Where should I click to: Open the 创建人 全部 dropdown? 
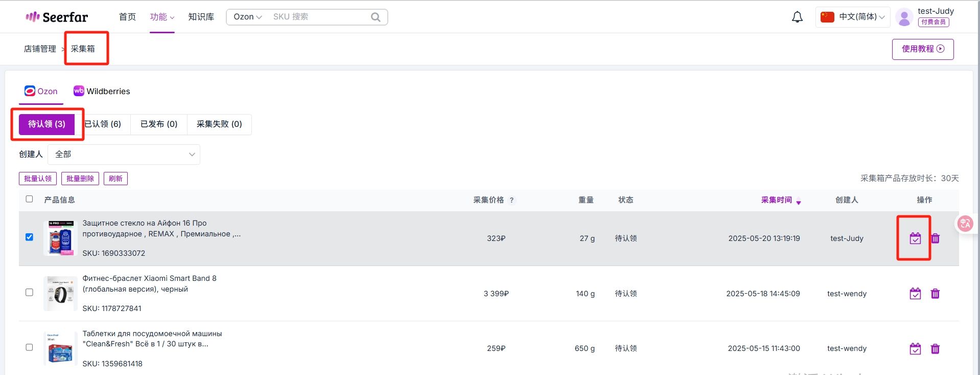click(x=124, y=155)
